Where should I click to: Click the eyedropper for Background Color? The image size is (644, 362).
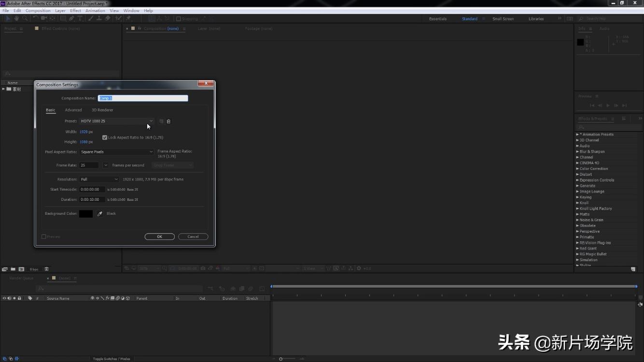pyautogui.click(x=100, y=213)
